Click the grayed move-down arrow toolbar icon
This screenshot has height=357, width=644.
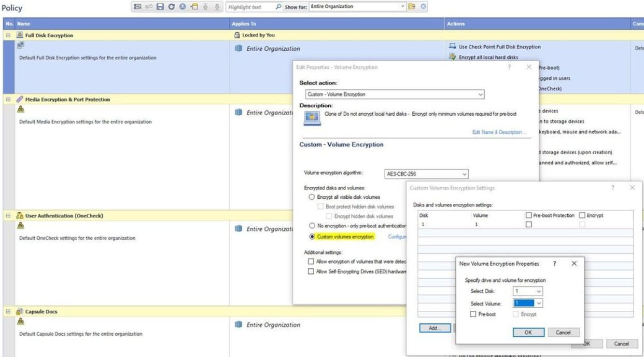tap(217, 7)
